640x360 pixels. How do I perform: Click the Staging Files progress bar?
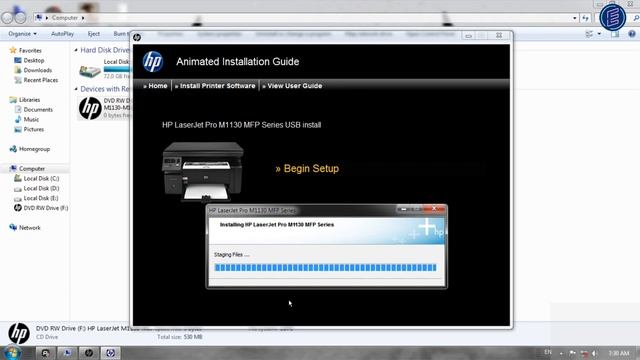[x=325, y=268]
